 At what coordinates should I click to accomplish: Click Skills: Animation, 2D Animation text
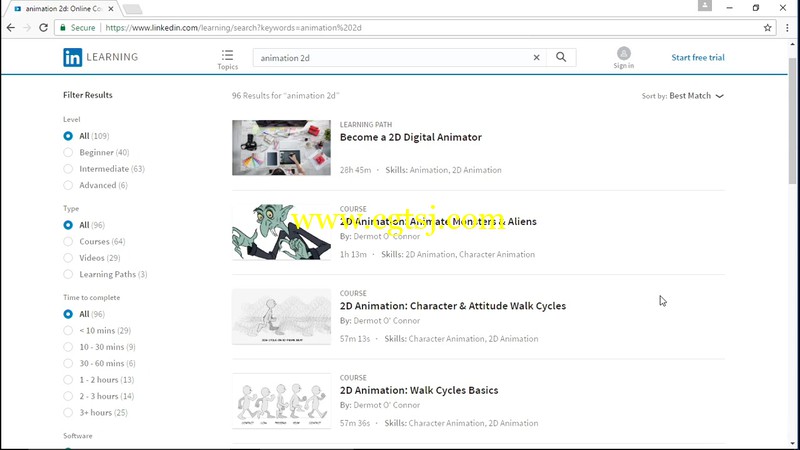tap(443, 170)
